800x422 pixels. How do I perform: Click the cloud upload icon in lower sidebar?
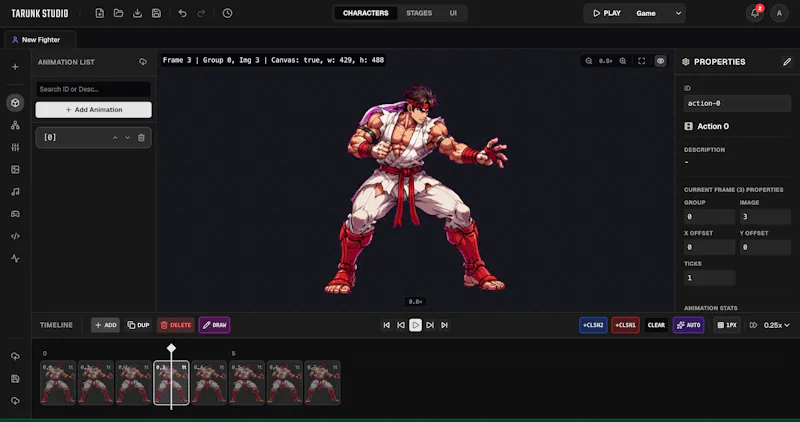tap(15, 356)
